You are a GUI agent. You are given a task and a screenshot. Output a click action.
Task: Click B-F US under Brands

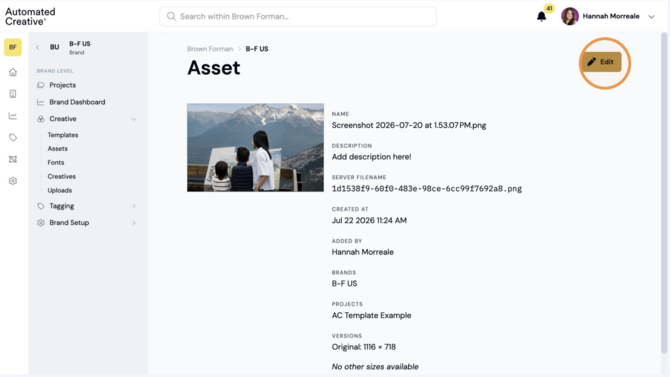(x=344, y=283)
